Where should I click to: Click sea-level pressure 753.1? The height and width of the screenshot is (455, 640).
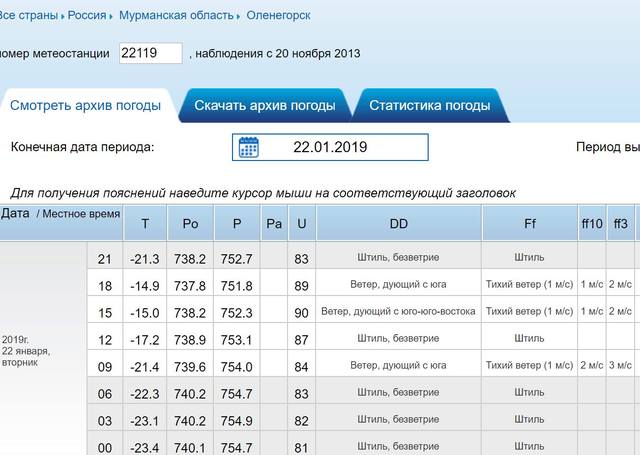pos(237,340)
